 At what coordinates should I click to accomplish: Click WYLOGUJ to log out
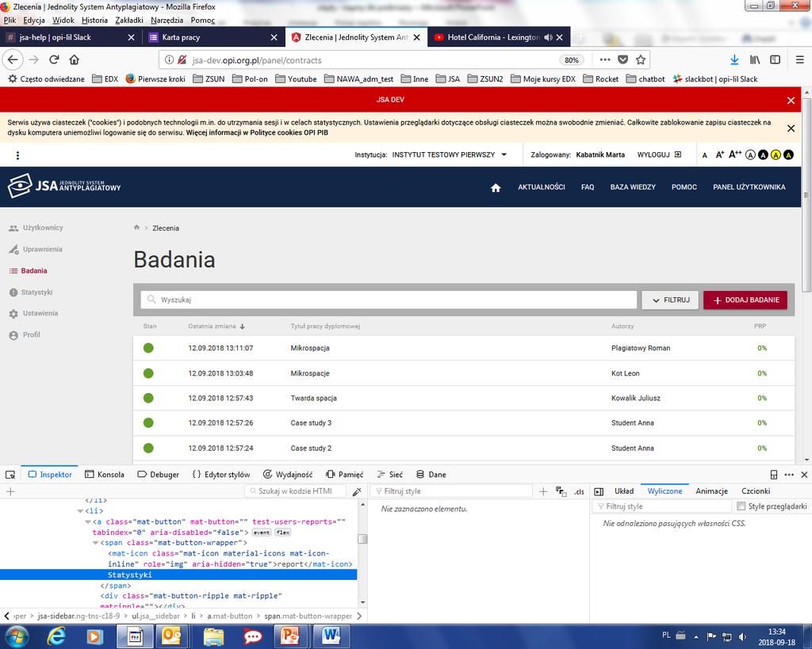[659, 155]
